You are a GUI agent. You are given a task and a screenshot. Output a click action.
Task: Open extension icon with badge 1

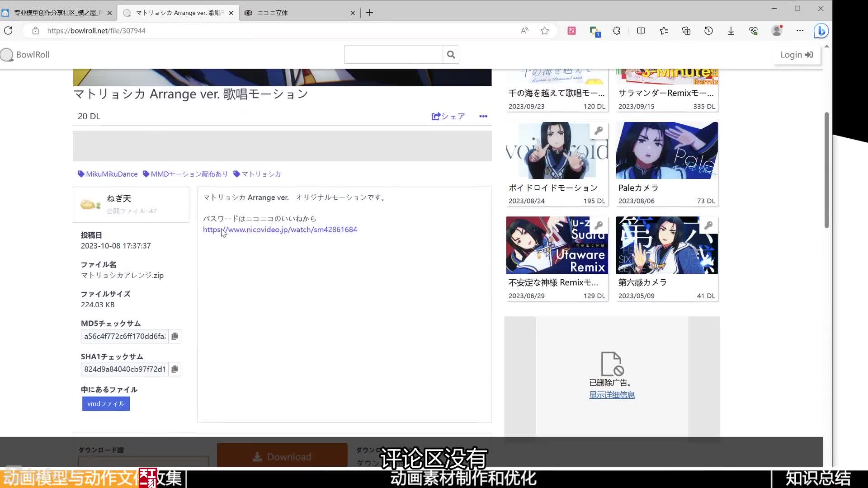point(594,31)
